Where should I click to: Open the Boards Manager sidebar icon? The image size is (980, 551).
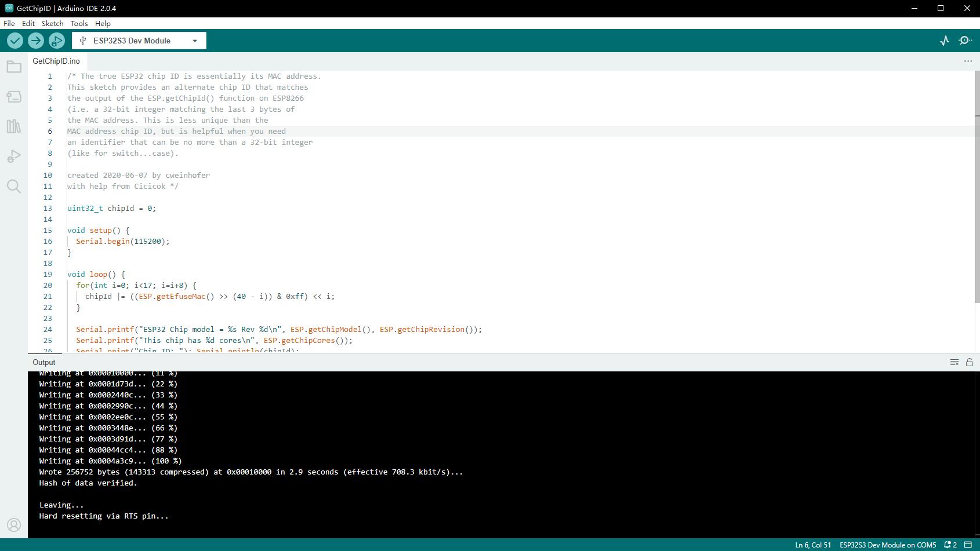pos(14,97)
